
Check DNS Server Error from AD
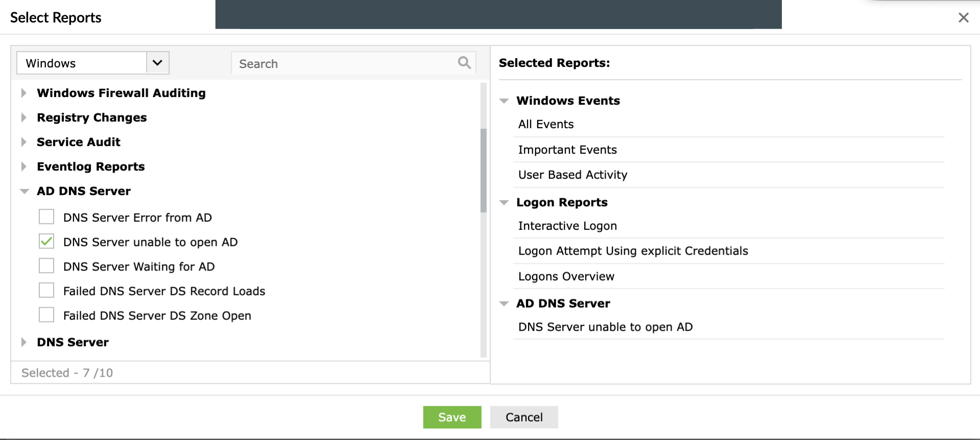pyautogui.click(x=46, y=217)
